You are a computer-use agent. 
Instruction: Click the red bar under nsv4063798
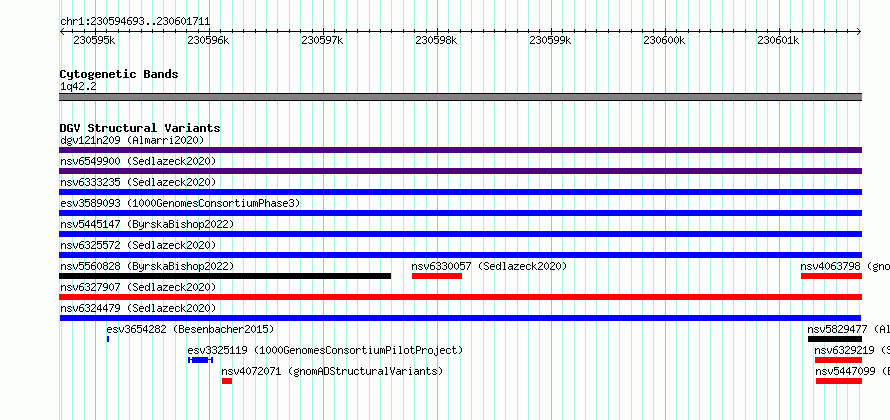832,276
